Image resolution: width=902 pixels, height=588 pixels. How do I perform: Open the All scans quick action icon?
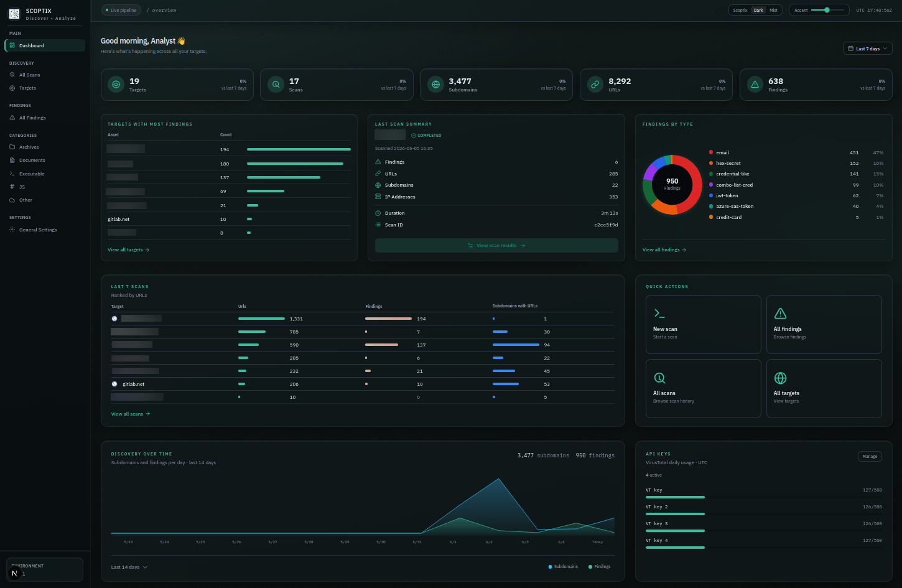659,378
